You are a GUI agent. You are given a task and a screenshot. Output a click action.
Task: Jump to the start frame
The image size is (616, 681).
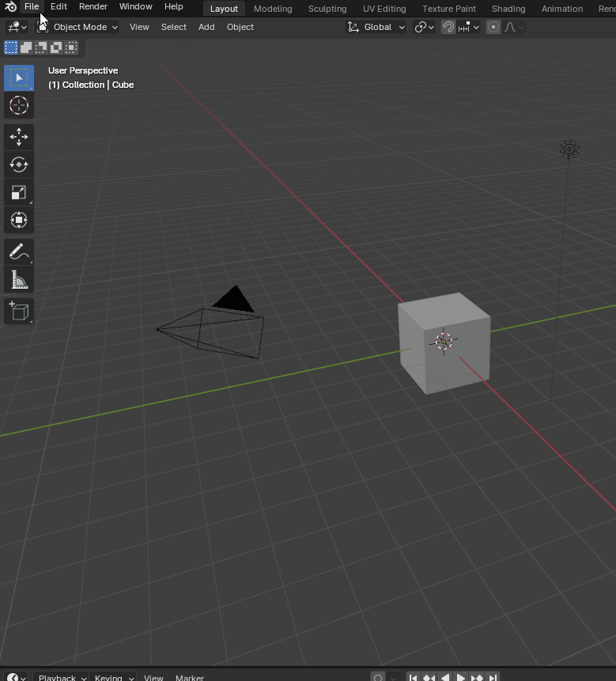pyautogui.click(x=414, y=677)
